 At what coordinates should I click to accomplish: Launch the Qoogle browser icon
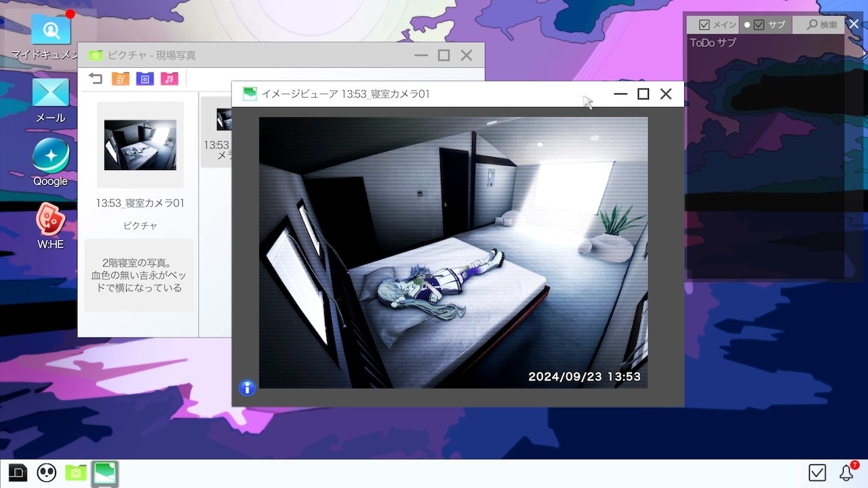click(51, 156)
